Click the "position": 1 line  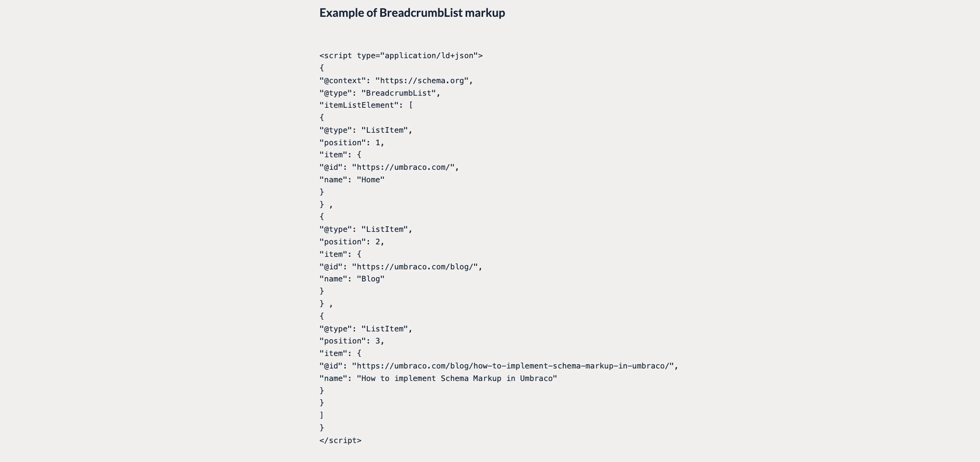click(x=351, y=143)
